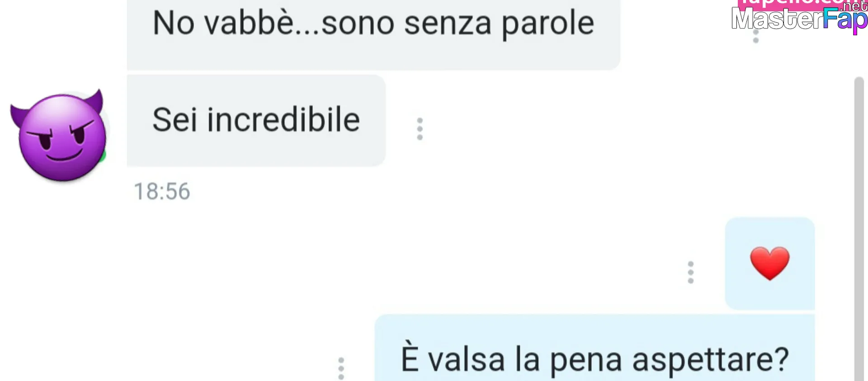Click the word "parole" in the first message

548,24
